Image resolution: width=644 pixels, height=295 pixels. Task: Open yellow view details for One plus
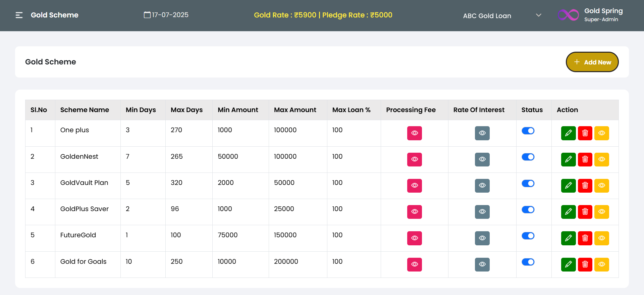click(602, 133)
